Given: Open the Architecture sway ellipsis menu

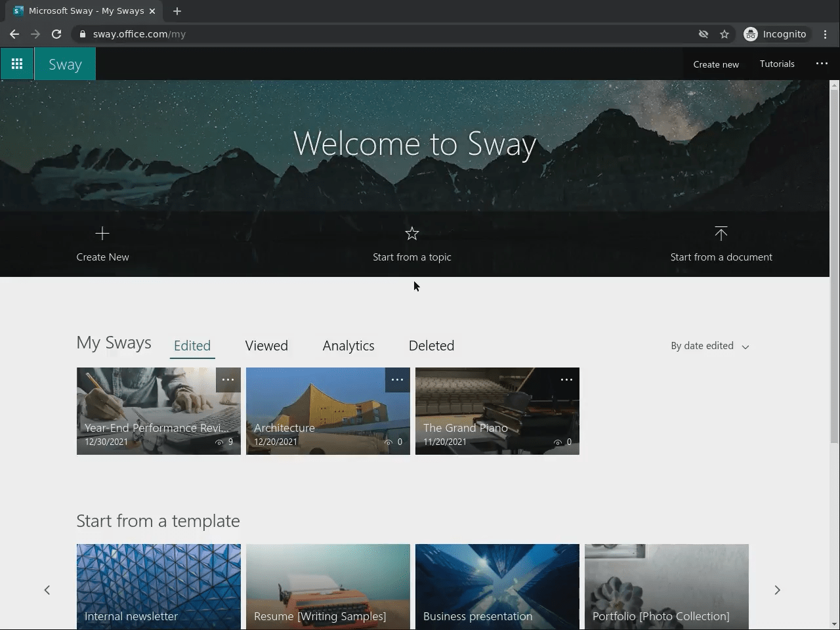Looking at the screenshot, I should tap(397, 379).
